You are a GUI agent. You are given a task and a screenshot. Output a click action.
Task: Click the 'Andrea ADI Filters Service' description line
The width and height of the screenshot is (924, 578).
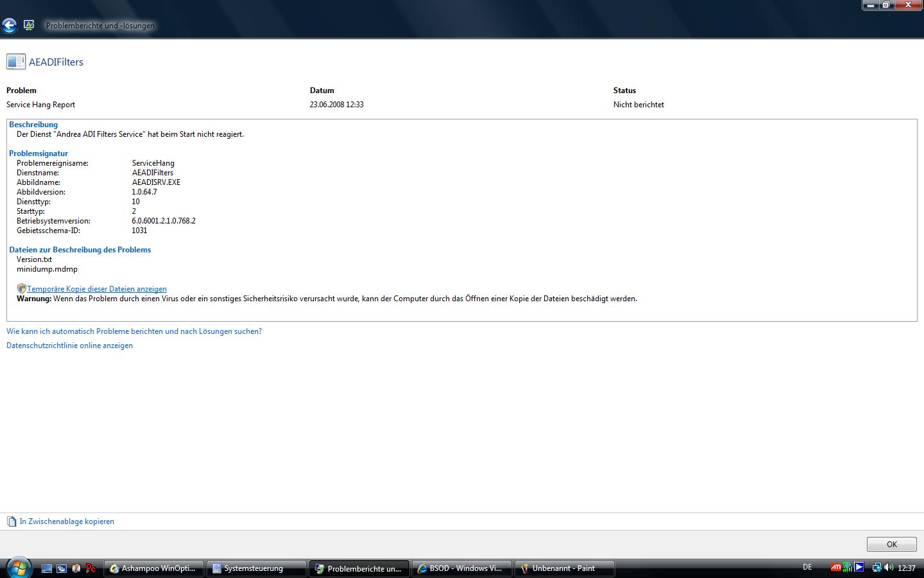click(130, 134)
